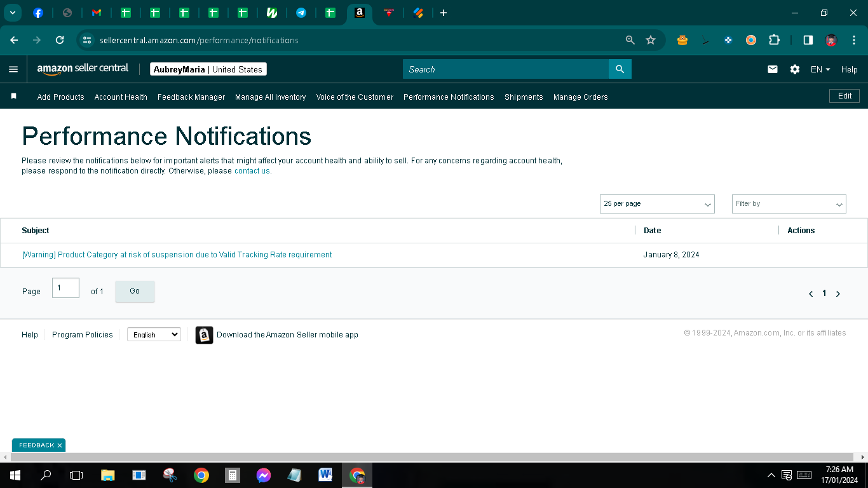This screenshot has height=488, width=868.
Task: Click the footer Help link
Action: pos(30,335)
